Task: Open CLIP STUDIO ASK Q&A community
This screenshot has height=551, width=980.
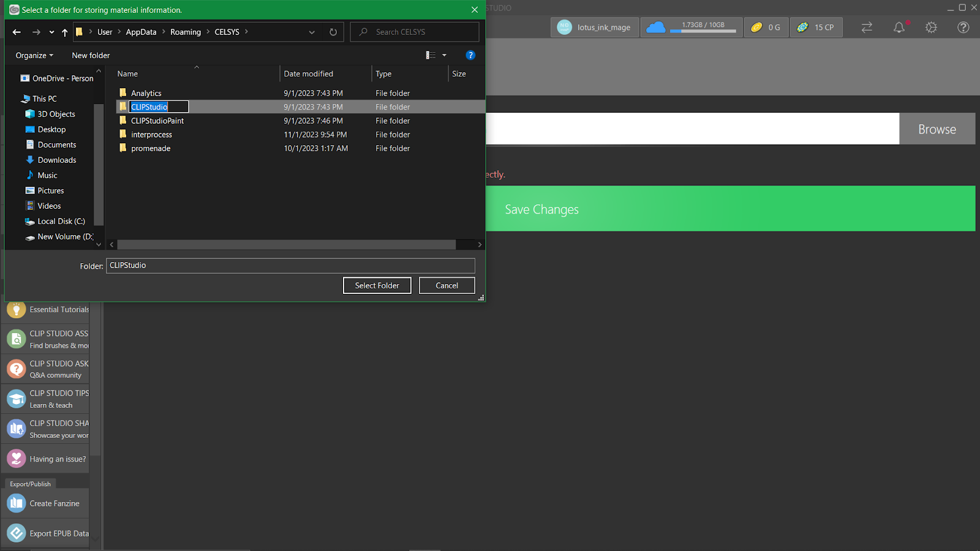Action: point(46,369)
